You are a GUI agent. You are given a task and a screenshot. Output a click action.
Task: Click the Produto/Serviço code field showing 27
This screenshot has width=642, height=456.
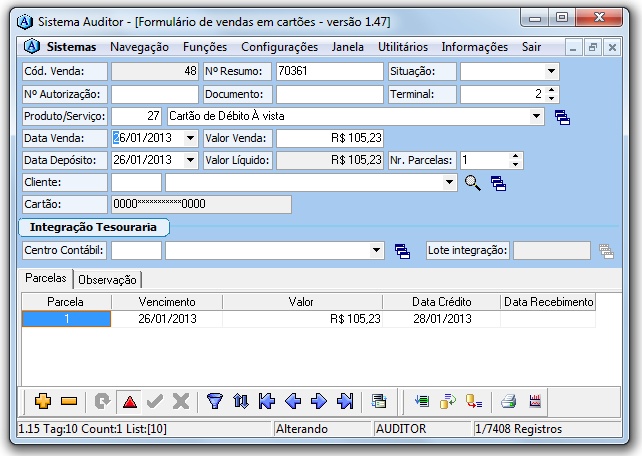136,116
